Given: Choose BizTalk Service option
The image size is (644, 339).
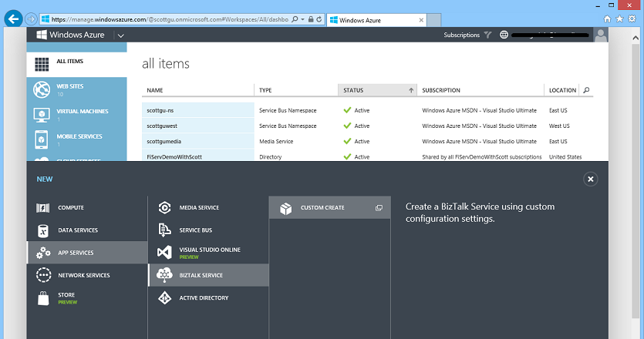Looking at the screenshot, I should tap(208, 275).
